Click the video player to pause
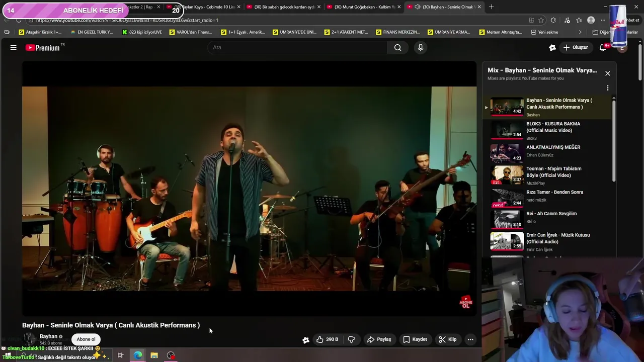The height and width of the screenshot is (362, 644). click(x=249, y=189)
